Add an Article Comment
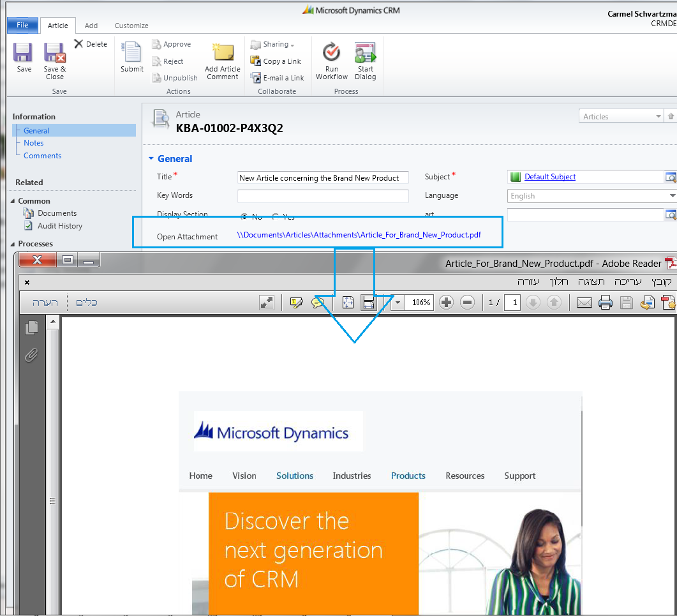 click(222, 61)
